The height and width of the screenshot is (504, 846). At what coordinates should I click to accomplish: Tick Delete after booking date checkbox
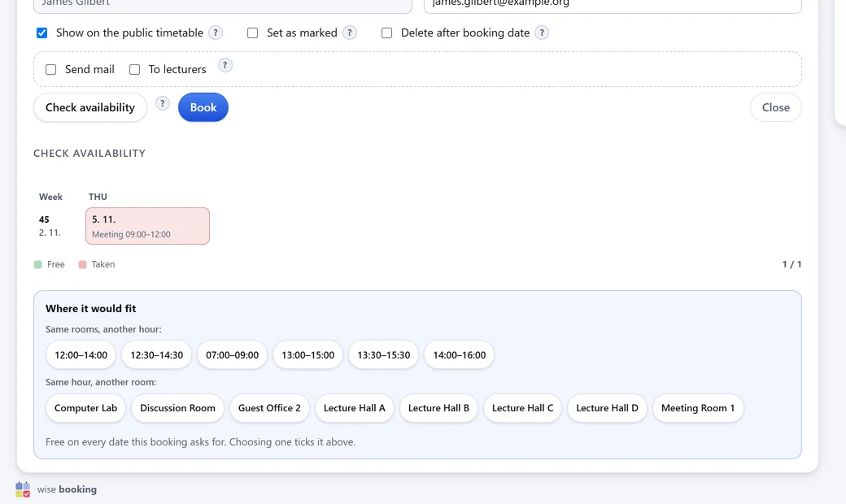[387, 33]
